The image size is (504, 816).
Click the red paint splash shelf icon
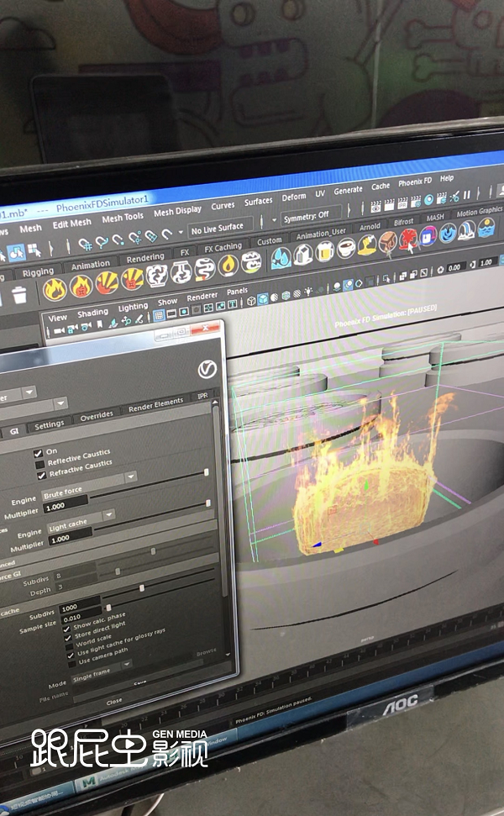407,240
